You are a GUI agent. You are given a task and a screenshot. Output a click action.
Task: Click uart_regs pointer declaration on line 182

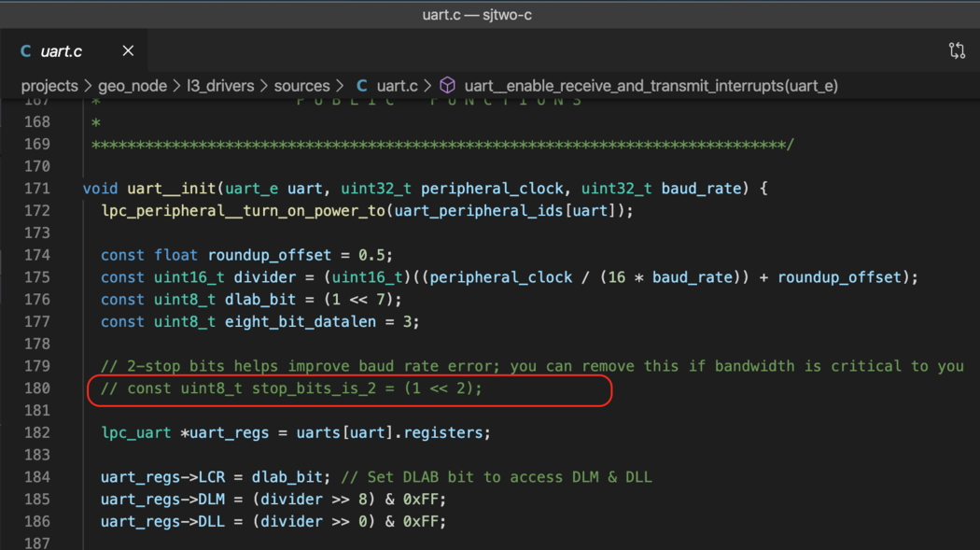click(296, 432)
